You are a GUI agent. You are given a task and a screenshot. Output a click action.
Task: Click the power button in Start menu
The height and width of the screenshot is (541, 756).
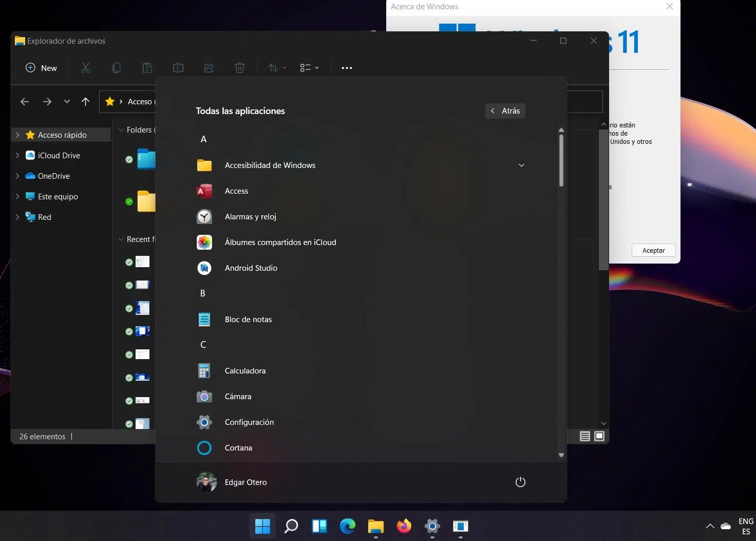tap(520, 482)
